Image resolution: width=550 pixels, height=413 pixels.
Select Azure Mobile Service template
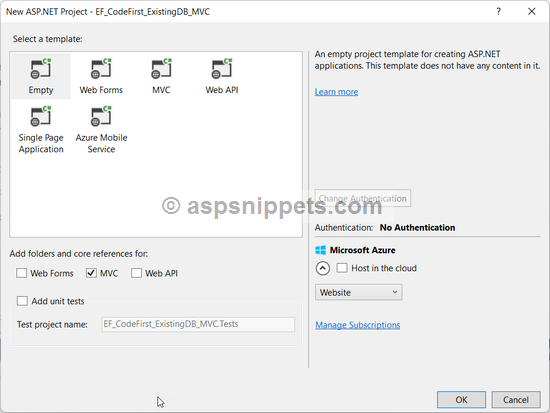(x=101, y=130)
